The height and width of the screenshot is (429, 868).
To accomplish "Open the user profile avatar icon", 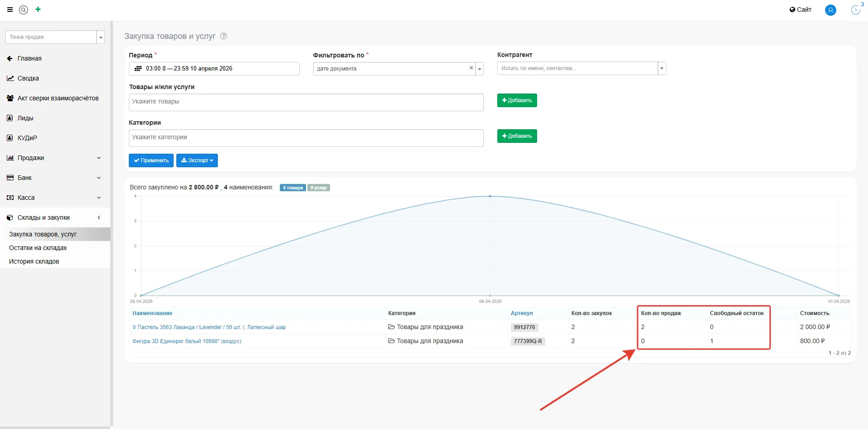I will [x=830, y=10].
